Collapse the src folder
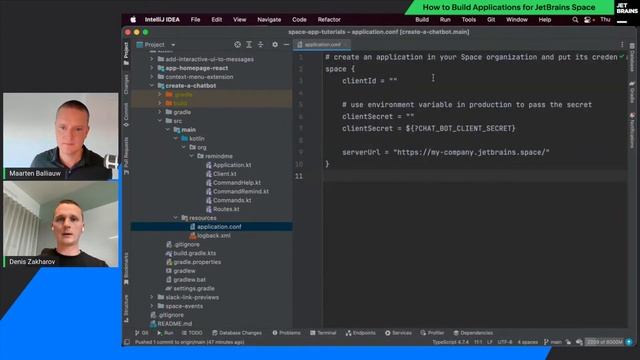Image resolution: width=640 pixels, height=360 pixels. [160, 121]
